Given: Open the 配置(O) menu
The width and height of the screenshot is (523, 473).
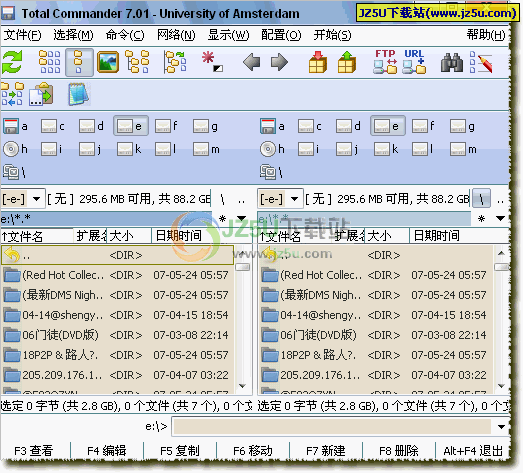Looking at the screenshot, I should [x=281, y=35].
